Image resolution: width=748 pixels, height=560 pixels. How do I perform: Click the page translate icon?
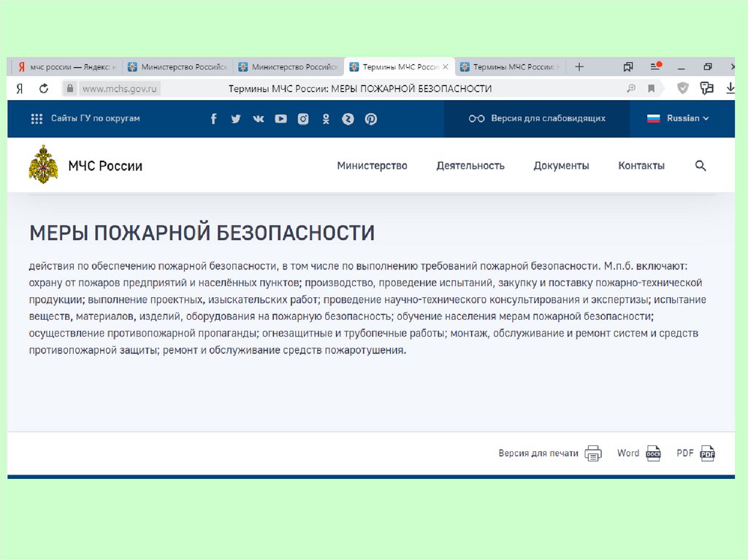pyautogui.click(x=706, y=88)
